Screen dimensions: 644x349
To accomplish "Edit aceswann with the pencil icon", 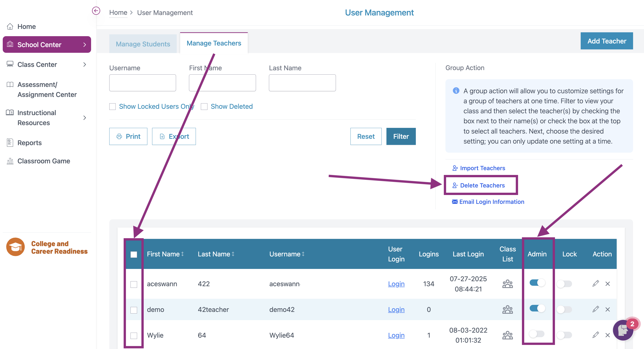I will 595,283.
